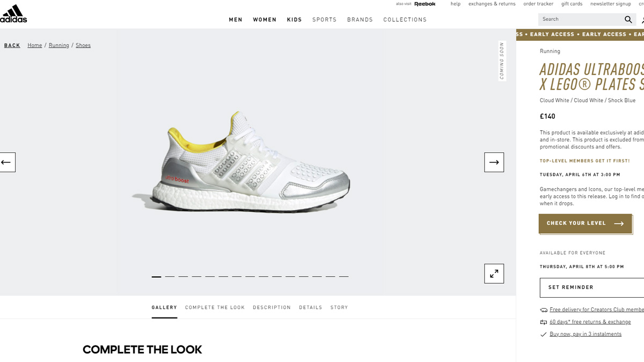Open the SPORTS navigation menu
This screenshot has width=644, height=362.
(325, 20)
